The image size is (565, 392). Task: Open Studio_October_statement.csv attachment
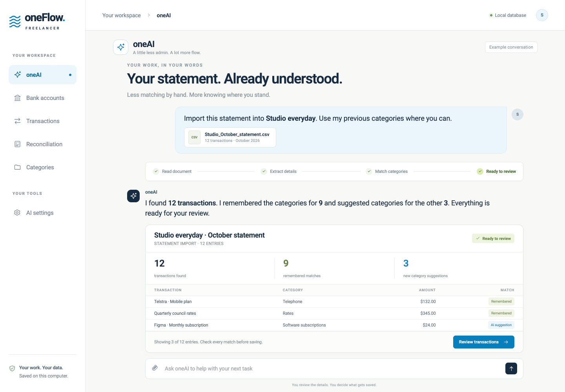[x=230, y=137]
